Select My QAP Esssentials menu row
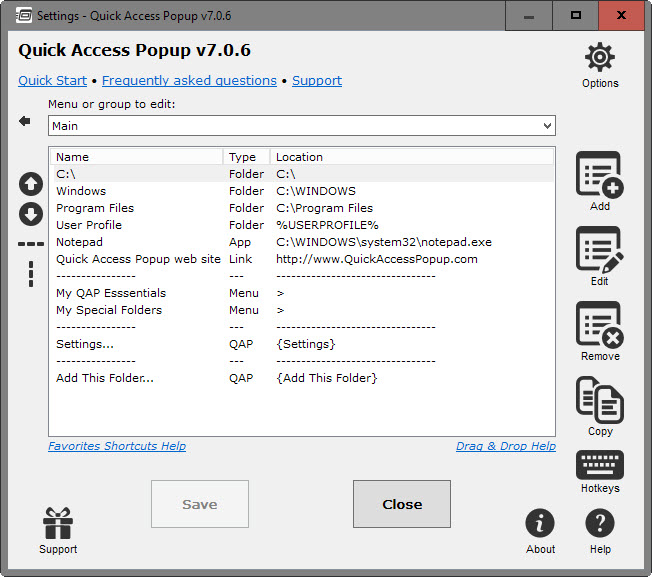 [302, 293]
